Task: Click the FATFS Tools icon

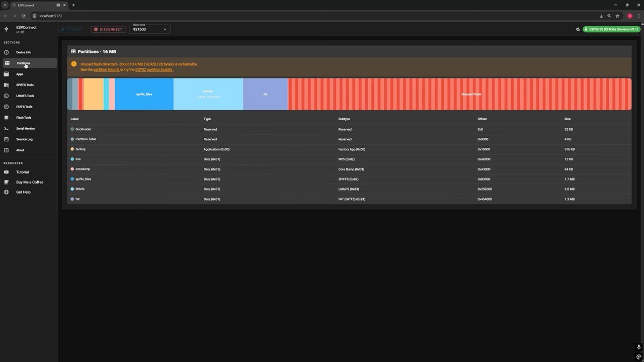Action: 7,107
